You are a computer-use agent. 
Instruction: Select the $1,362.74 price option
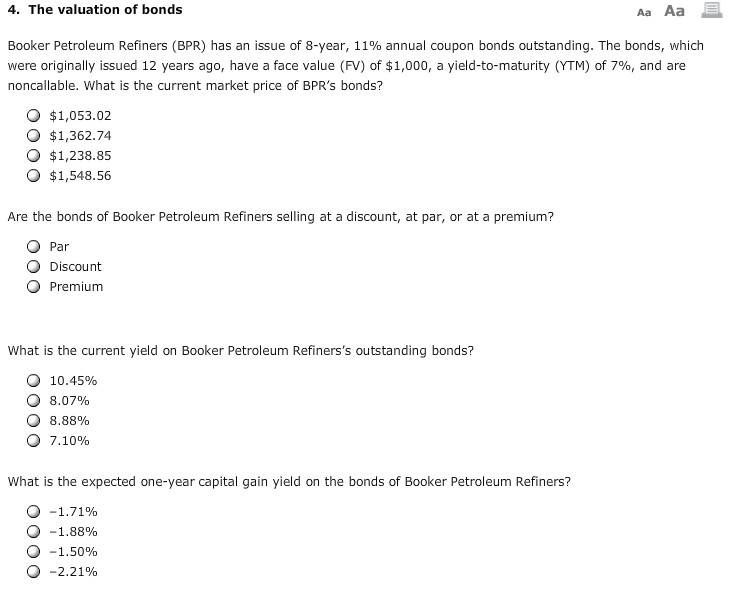point(33,135)
